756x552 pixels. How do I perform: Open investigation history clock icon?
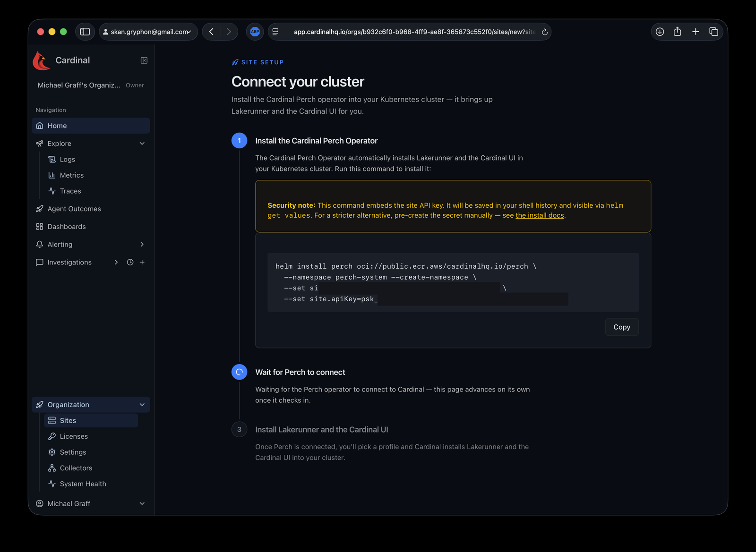(x=130, y=262)
